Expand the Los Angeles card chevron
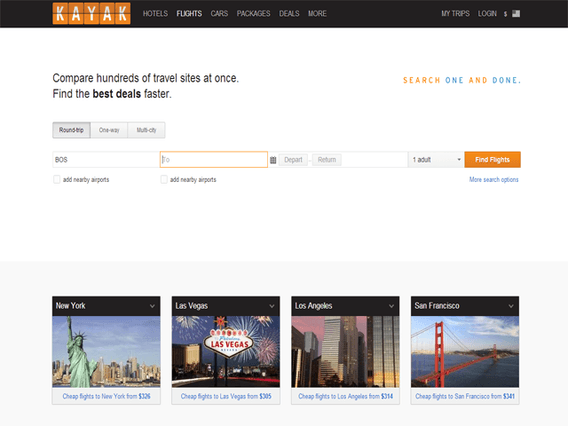This screenshot has height=426, width=568. [x=391, y=306]
